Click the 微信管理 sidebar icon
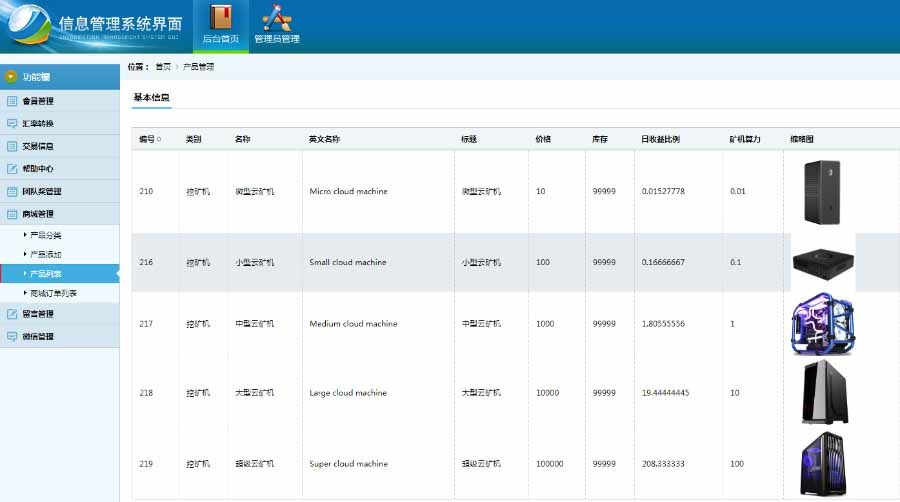 11,336
